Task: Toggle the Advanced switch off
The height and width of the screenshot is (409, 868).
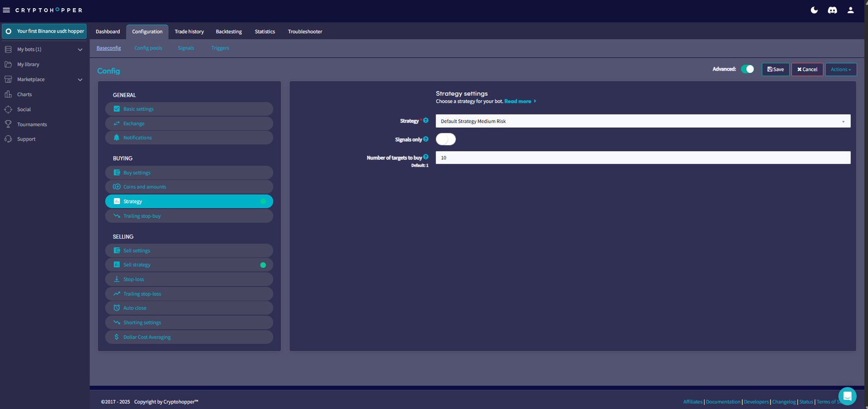Action: [748, 69]
